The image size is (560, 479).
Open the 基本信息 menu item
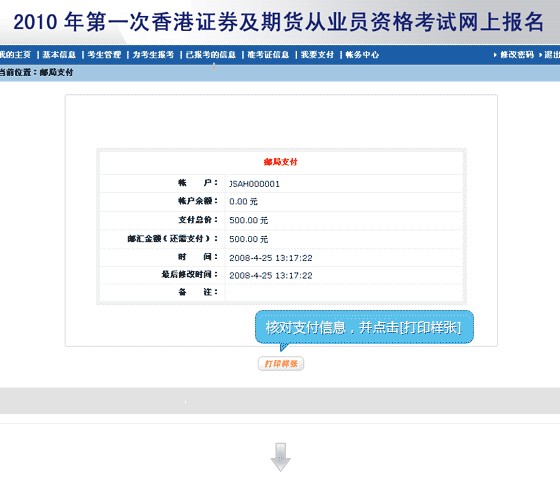click(x=59, y=55)
